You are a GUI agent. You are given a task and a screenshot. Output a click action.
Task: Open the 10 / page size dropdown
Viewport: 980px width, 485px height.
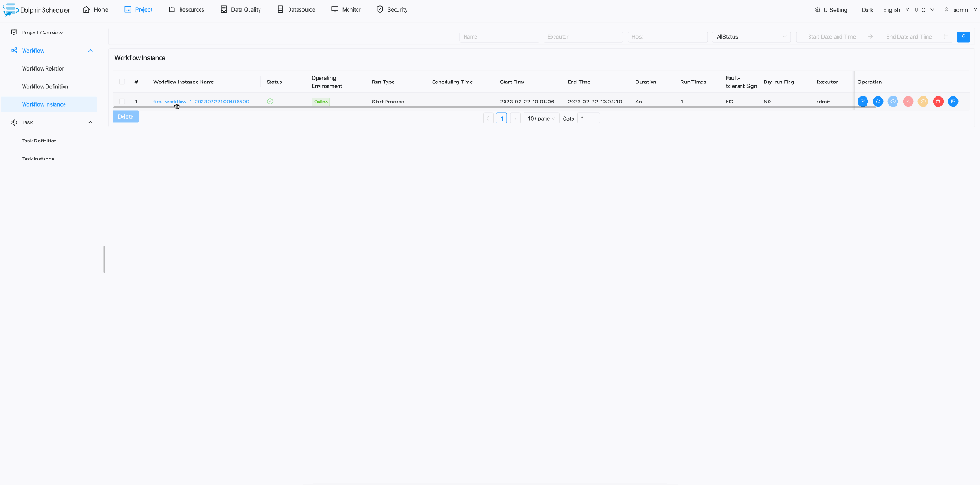point(540,118)
